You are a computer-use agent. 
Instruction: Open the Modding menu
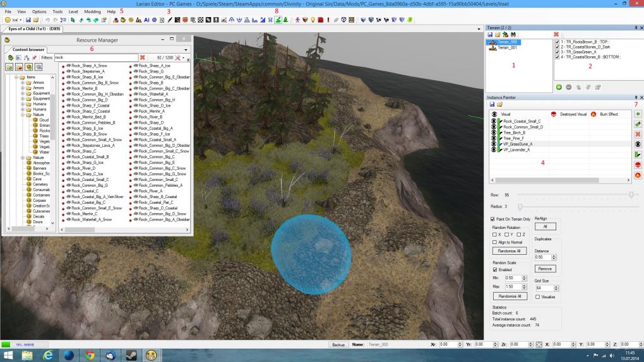[x=92, y=11]
